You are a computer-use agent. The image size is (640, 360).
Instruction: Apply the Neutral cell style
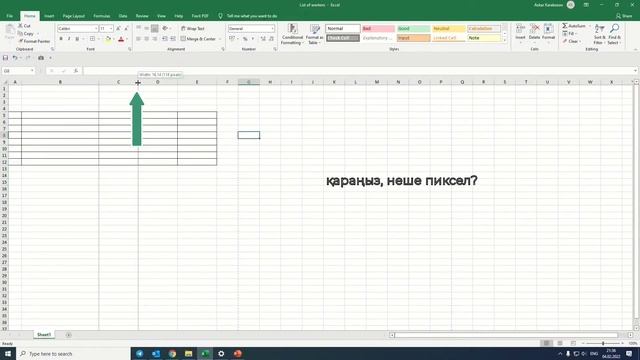[449, 29]
